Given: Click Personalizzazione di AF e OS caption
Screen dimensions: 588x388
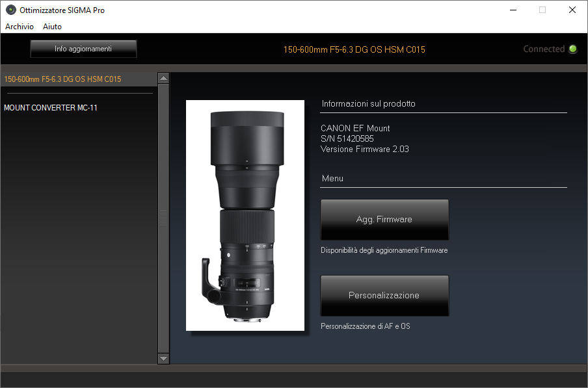Looking at the screenshot, I should click(366, 326).
